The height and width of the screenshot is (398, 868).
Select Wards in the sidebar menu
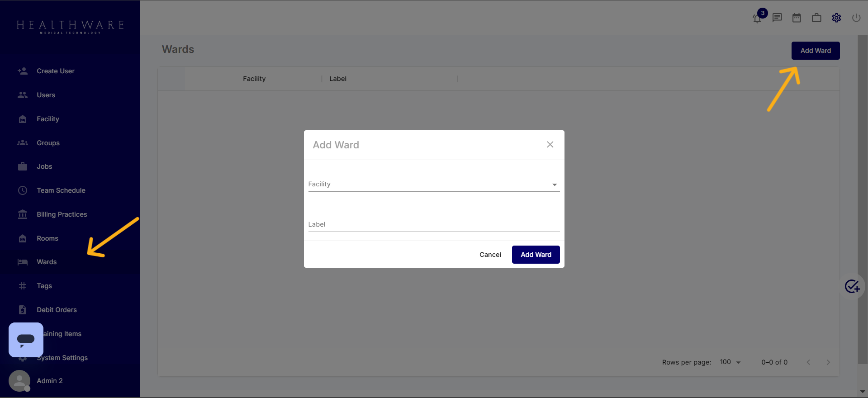[x=47, y=262]
